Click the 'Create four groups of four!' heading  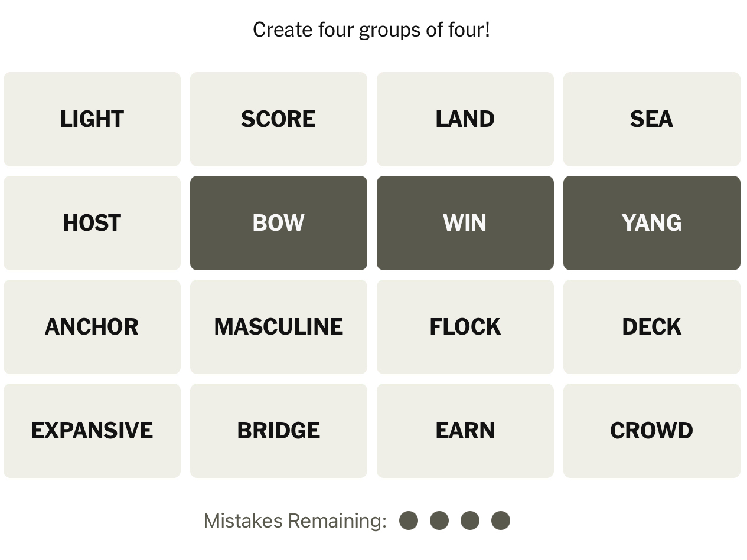click(371, 30)
